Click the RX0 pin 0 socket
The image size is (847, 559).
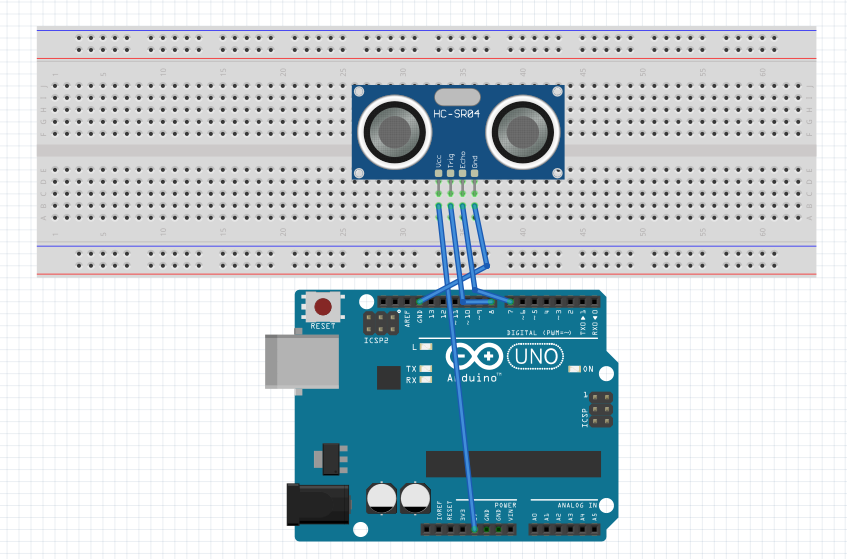[594, 302]
